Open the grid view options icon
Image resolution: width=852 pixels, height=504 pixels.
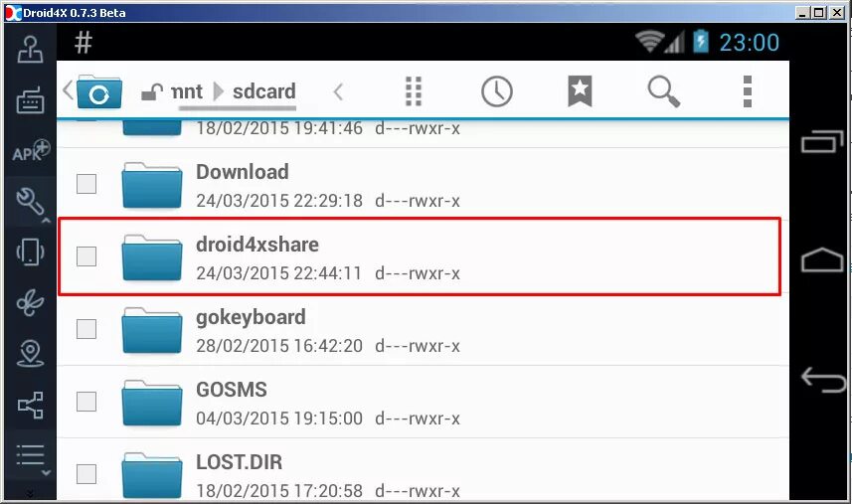pyautogui.click(x=414, y=91)
